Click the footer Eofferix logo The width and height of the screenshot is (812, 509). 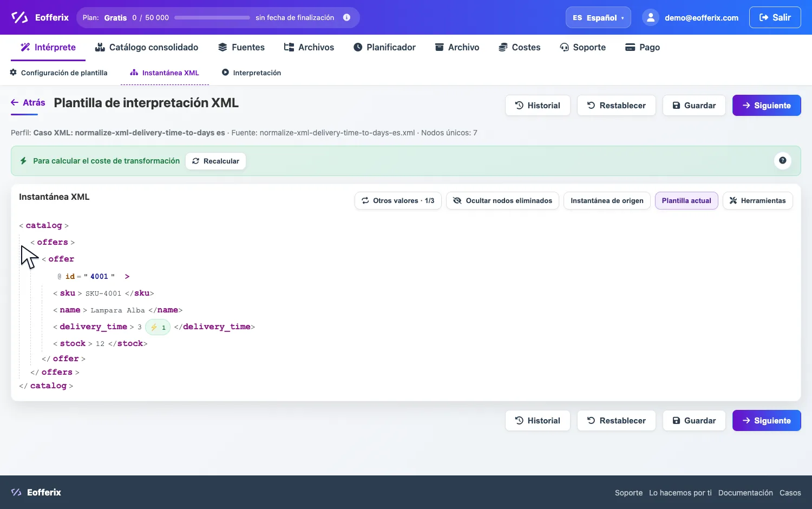click(36, 492)
